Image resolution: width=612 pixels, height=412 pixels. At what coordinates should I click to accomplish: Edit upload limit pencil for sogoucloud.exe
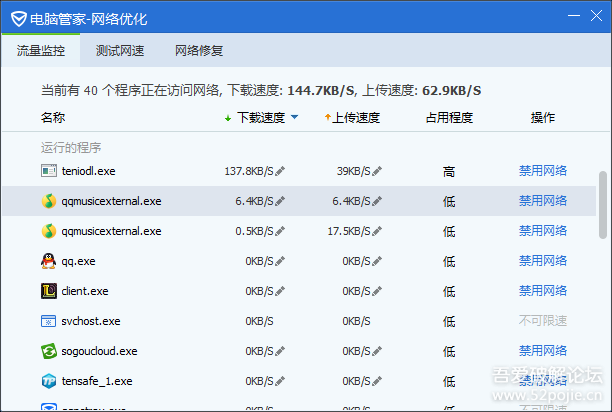[377, 351]
